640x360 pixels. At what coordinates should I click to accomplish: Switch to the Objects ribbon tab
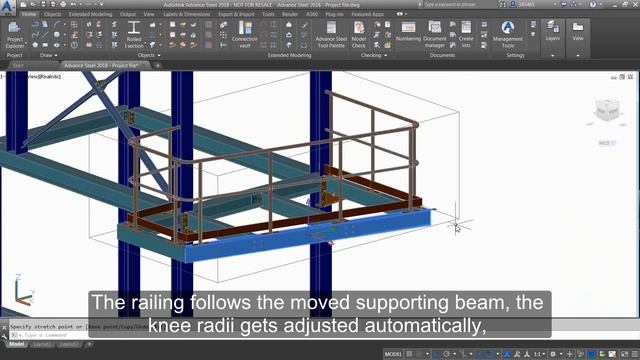(x=53, y=14)
